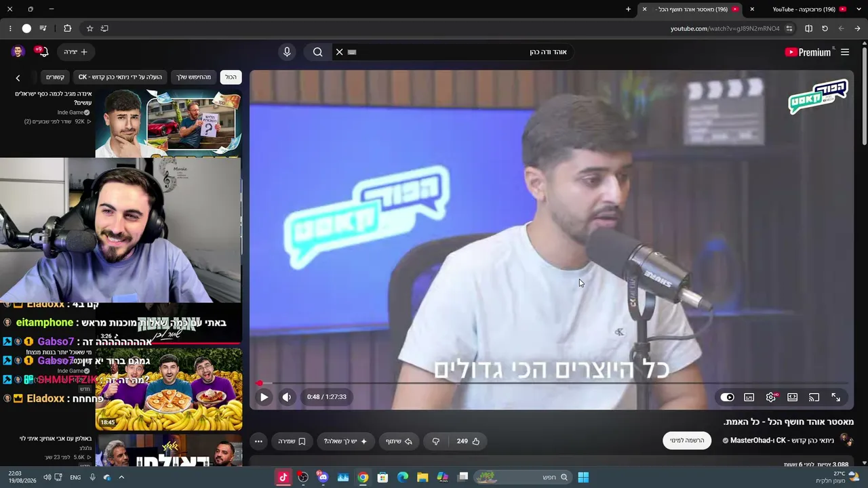Viewport: 868px width, 488px height.
Task: Open the יצירה create button
Action: (x=76, y=52)
